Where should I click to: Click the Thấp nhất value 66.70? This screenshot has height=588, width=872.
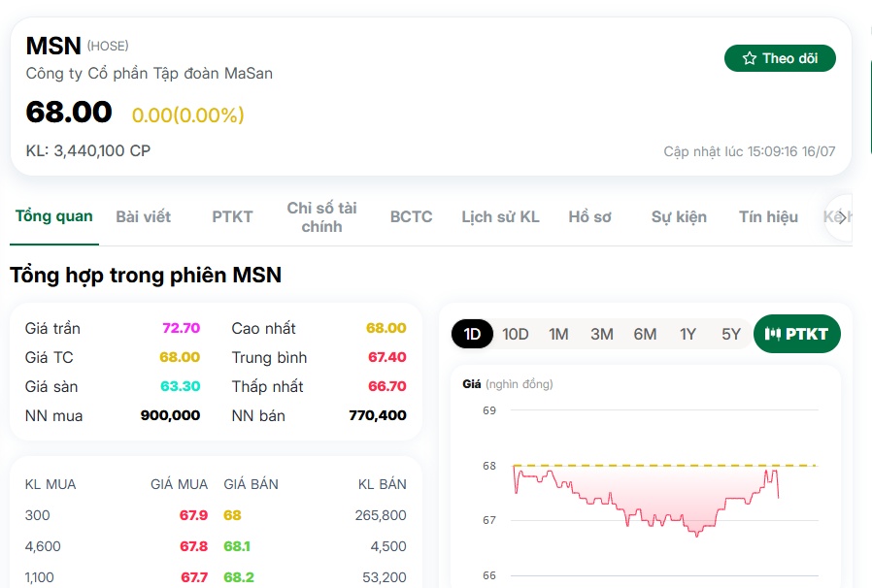[387, 386]
